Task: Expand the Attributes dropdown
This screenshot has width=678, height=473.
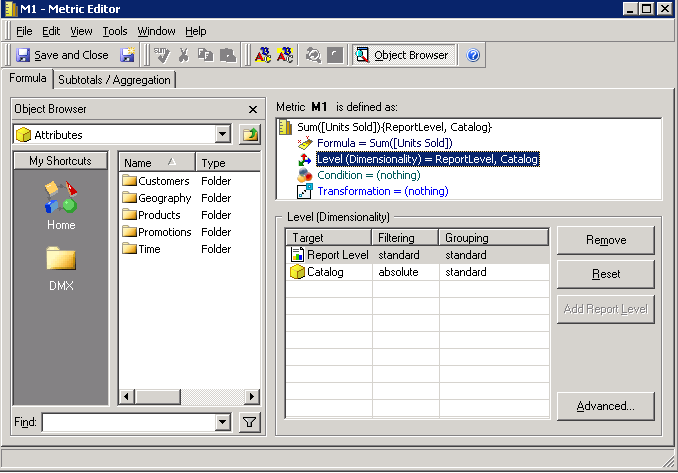Action: (222, 135)
